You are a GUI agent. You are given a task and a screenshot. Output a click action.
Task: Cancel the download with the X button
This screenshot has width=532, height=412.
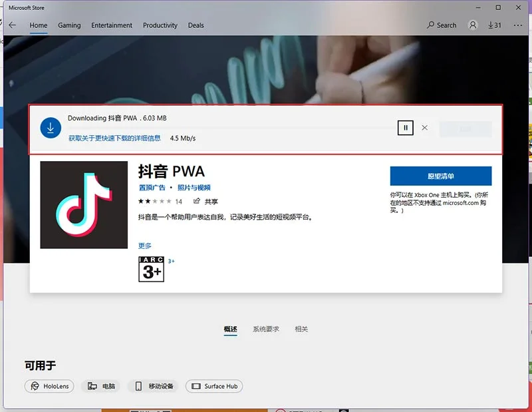424,128
